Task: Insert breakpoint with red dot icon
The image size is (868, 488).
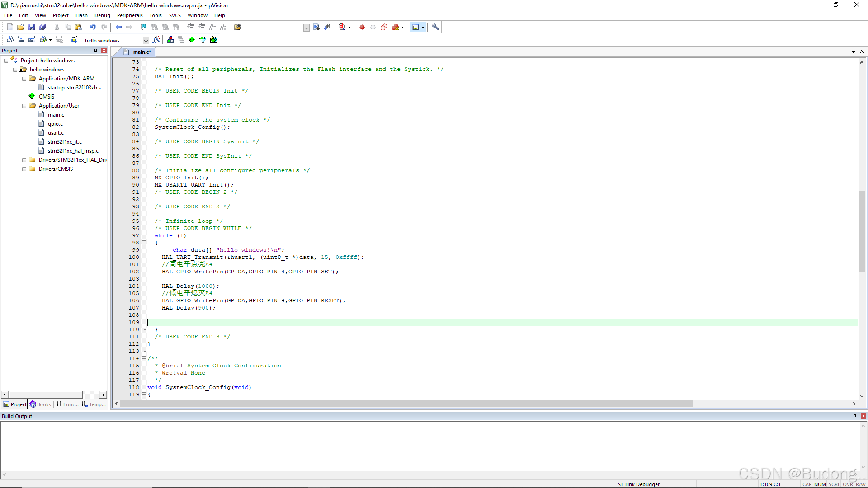Action: 362,27
